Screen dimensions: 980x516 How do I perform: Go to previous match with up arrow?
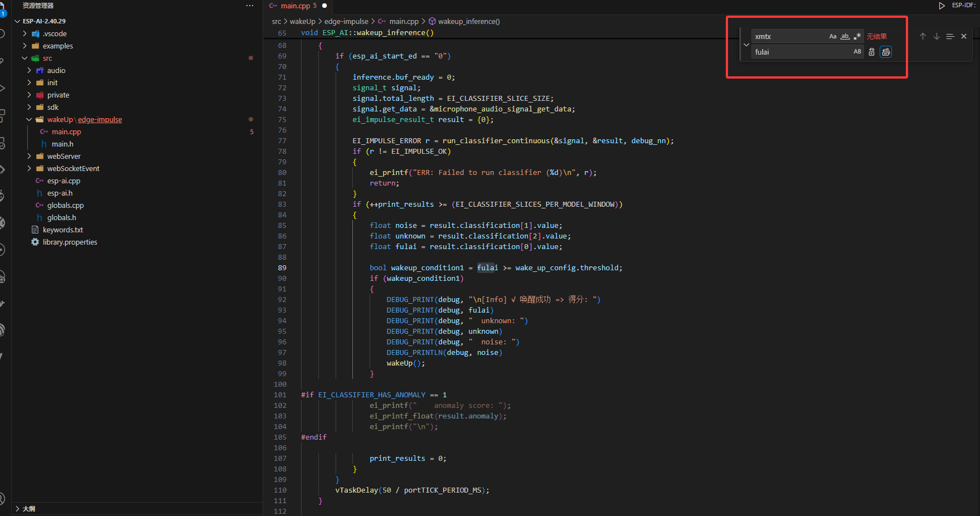click(x=923, y=36)
